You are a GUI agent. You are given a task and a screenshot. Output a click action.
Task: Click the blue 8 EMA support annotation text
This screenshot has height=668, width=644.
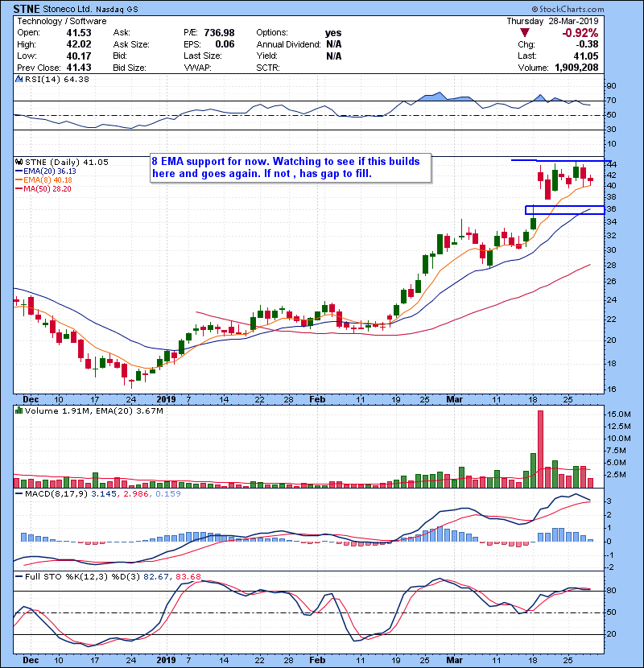[x=286, y=167]
